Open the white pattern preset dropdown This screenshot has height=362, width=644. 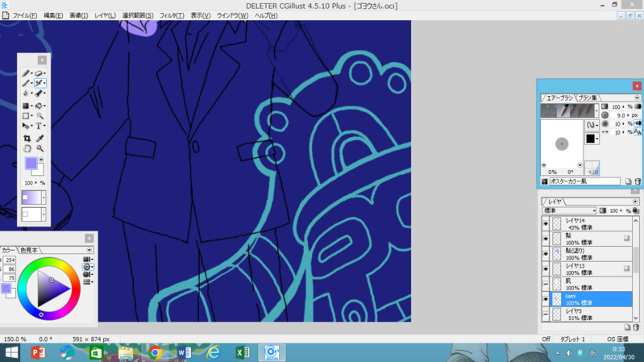point(44,214)
